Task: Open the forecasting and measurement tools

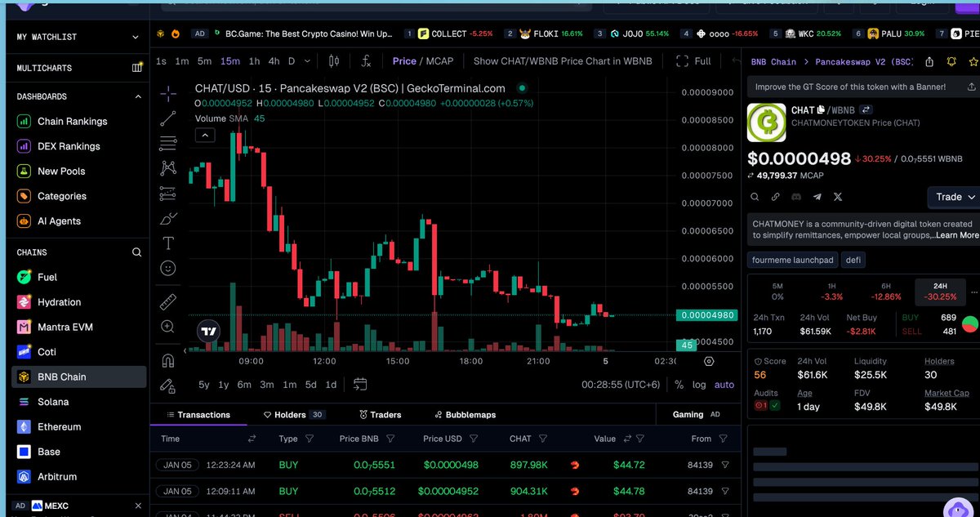Action: point(168,194)
